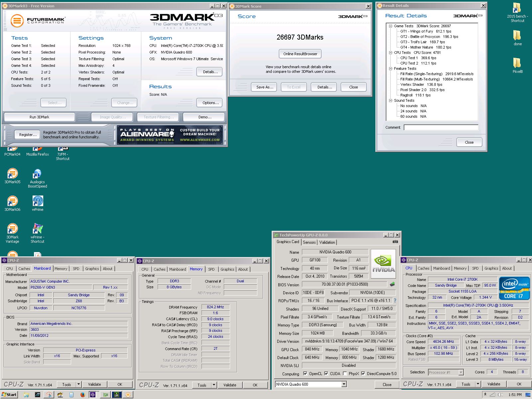
Task: Select the Auslogics BoostSpeed desktop icon
Action: [x=38, y=178]
